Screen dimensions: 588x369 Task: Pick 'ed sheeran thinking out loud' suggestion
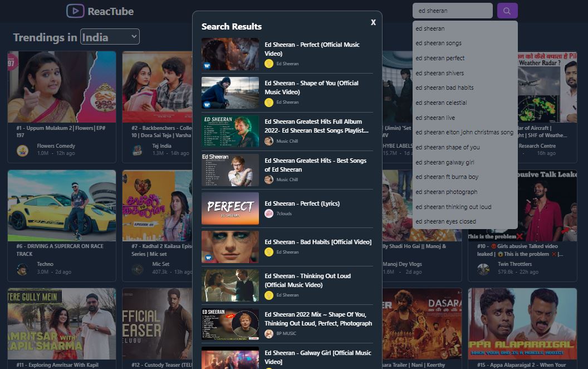pyautogui.click(x=465, y=207)
